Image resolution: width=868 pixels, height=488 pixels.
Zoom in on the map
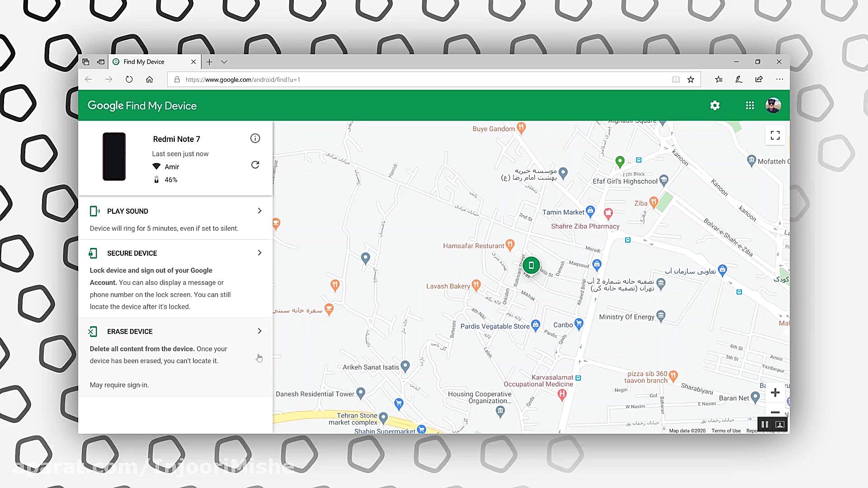[x=775, y=392]
